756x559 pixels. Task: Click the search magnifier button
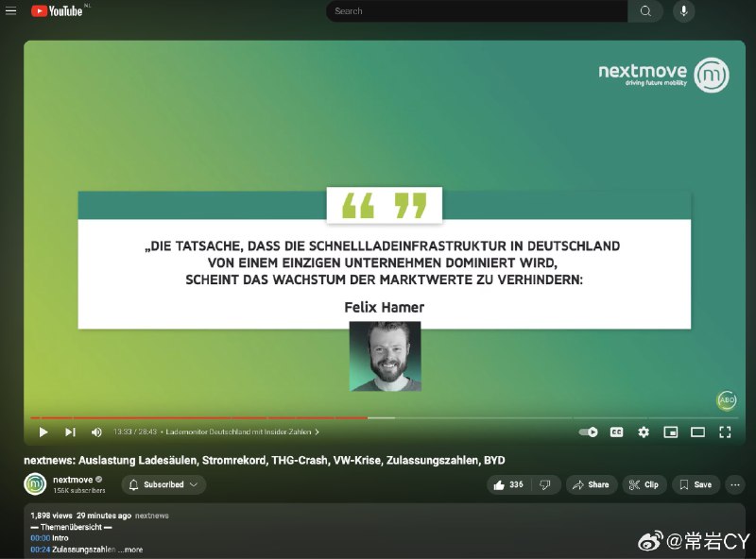645,11
